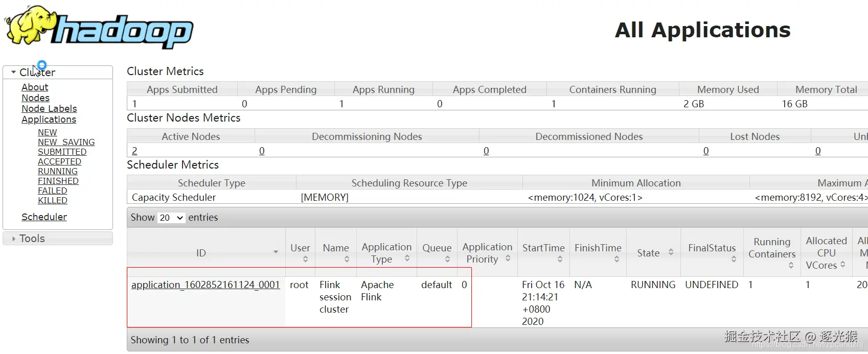The width and height of the screenshot is (868, 354).
Task: Open the Show entries count dropdown
Action: 171,218
